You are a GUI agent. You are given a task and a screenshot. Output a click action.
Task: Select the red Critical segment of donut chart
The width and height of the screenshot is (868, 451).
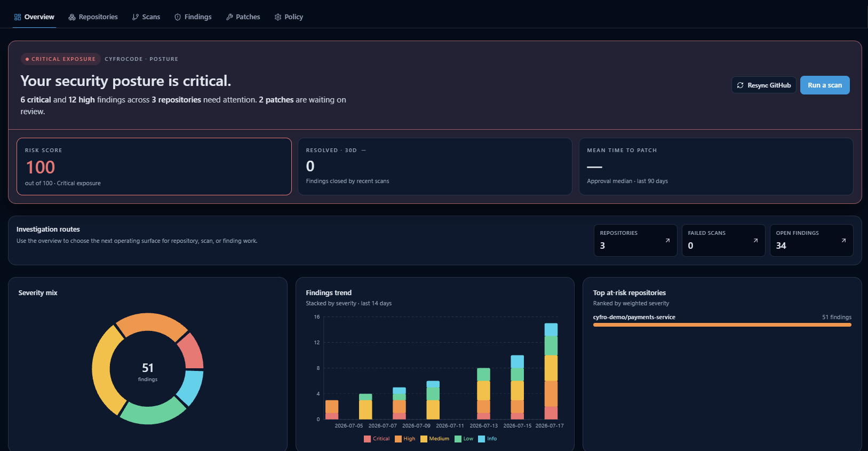tap(192, 352)
